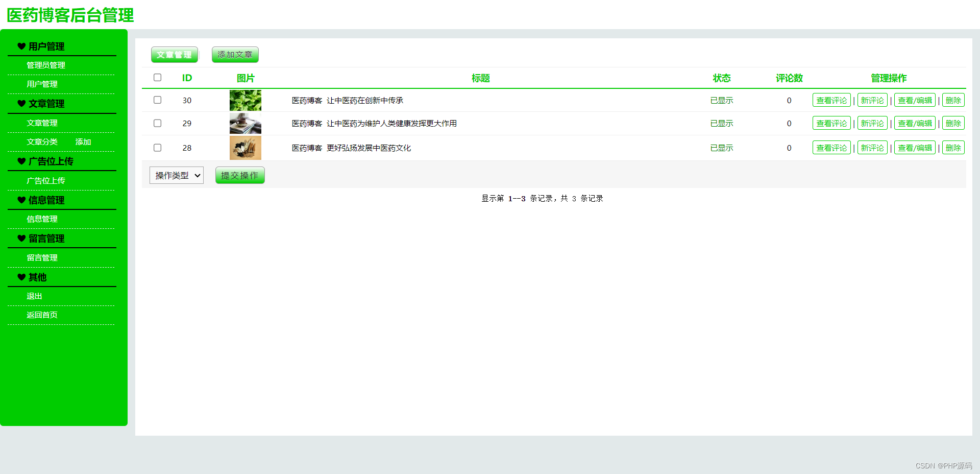Screen dimensions: 980x474
Task: Click 查看评论 for article 28
Action: coord(831,148)
